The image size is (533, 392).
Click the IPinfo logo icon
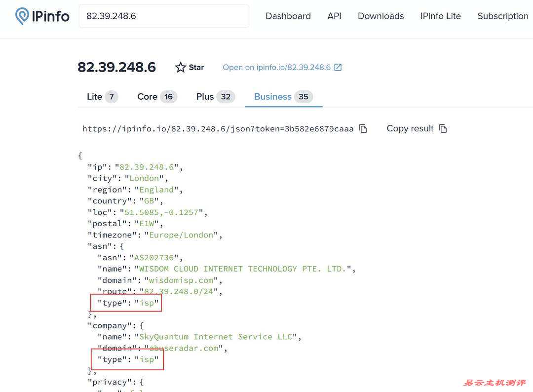22,16
